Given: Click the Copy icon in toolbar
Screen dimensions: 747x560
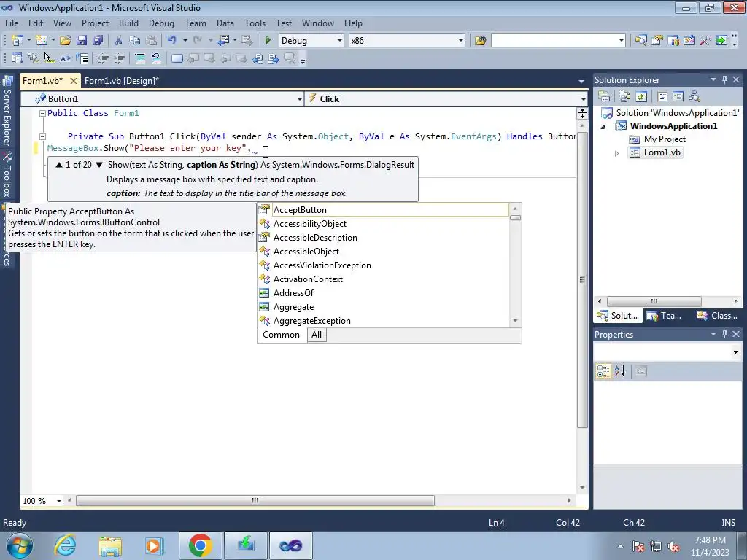Looking at the screenshot, I should pos(135,41).
